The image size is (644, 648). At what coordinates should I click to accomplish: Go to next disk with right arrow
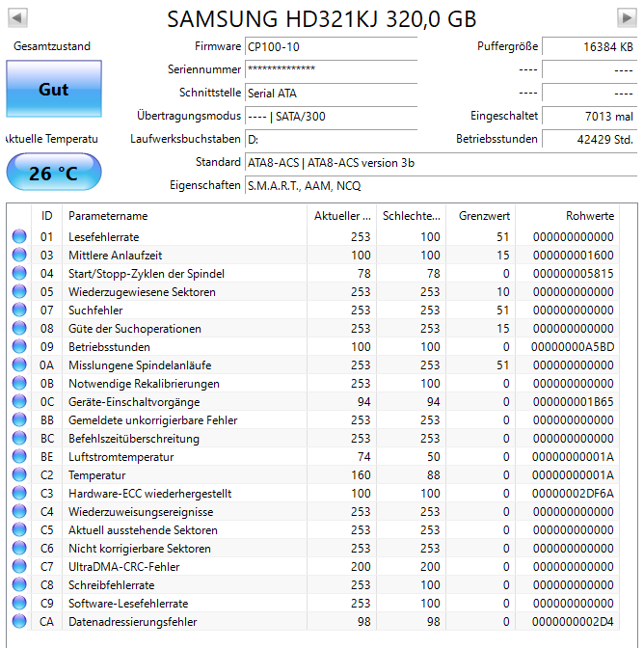(627, 17)
